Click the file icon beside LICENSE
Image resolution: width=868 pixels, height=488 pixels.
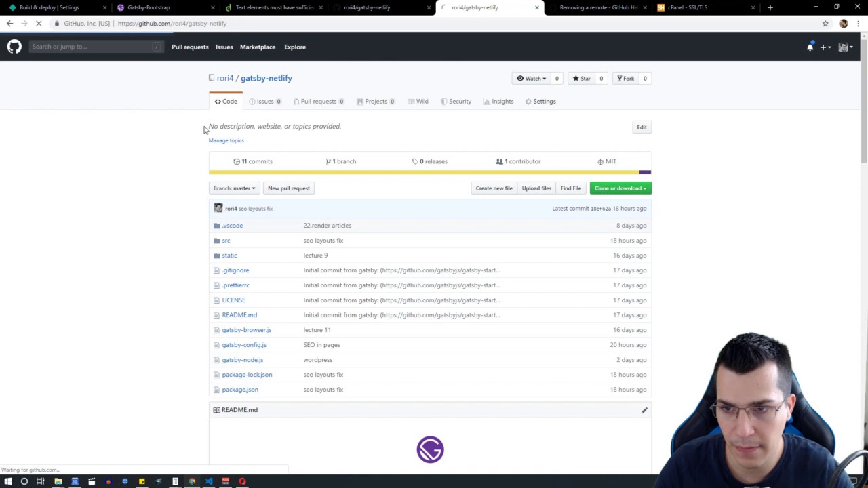pyautogui.click(x=216, y=300)
